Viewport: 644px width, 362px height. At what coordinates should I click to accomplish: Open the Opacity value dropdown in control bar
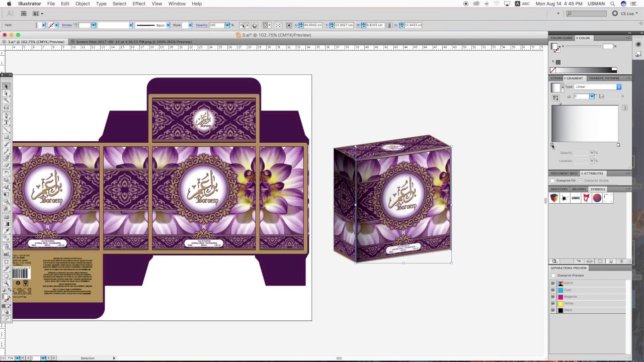[227, 25]
